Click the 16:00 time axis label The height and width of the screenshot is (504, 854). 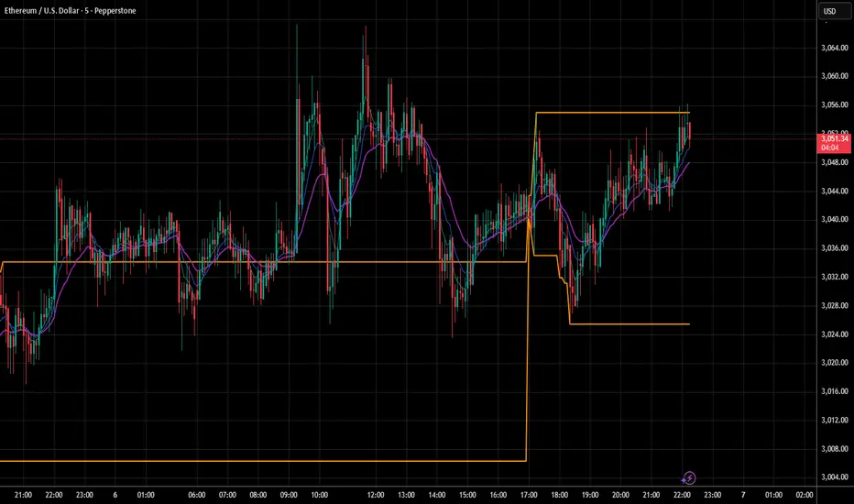(498, 495)
